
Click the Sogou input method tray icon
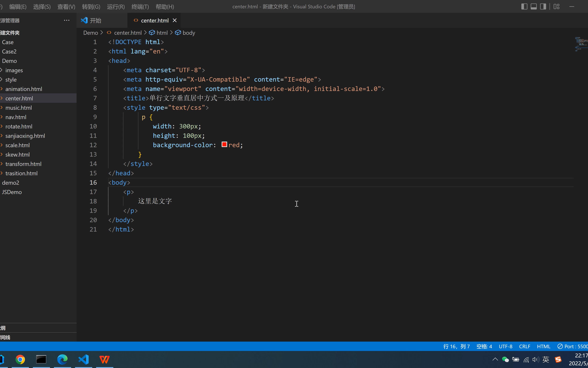[558, 359]
